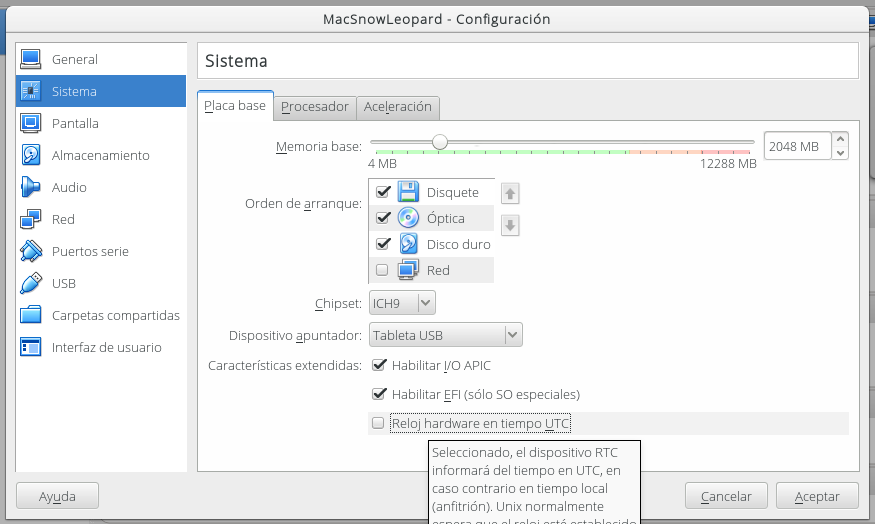Screen dimensions: 875x524
Task: Click the Memoria base slider handle
Action: coord(440,142)
